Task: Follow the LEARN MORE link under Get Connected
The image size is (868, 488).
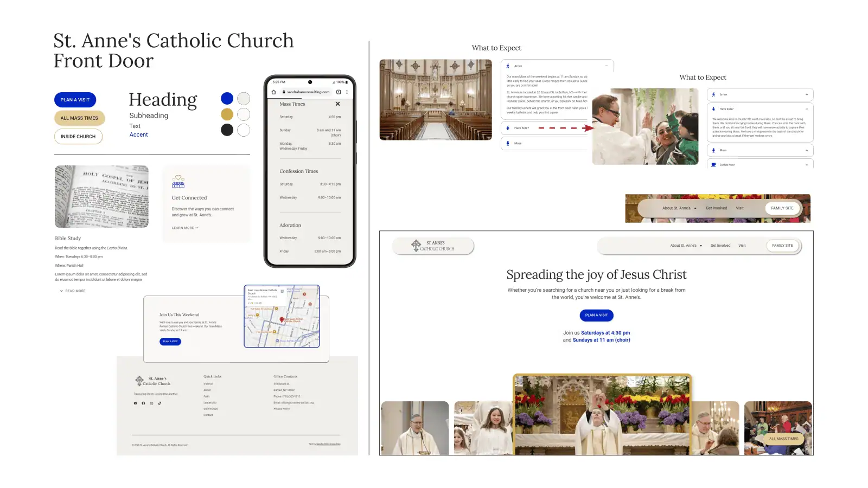Action: (185, 228)
